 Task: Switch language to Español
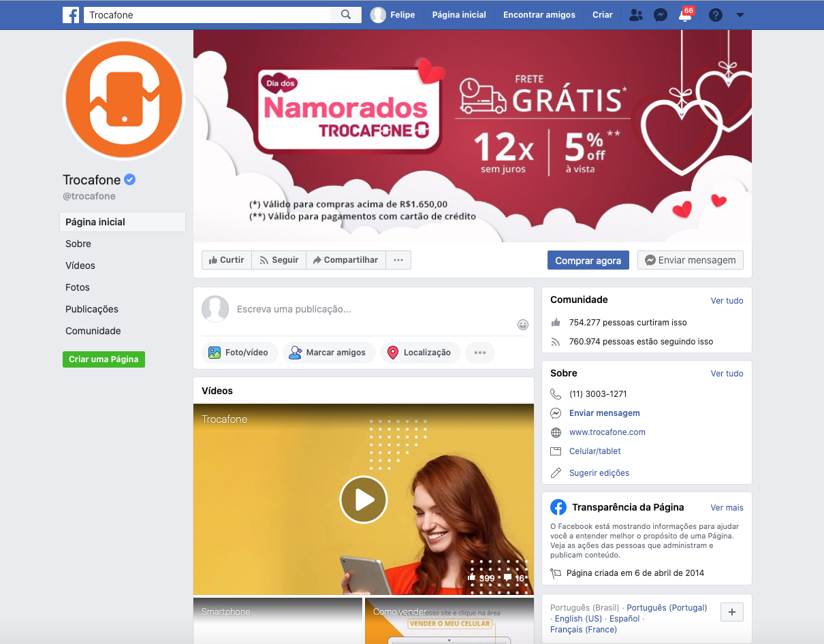624,618
